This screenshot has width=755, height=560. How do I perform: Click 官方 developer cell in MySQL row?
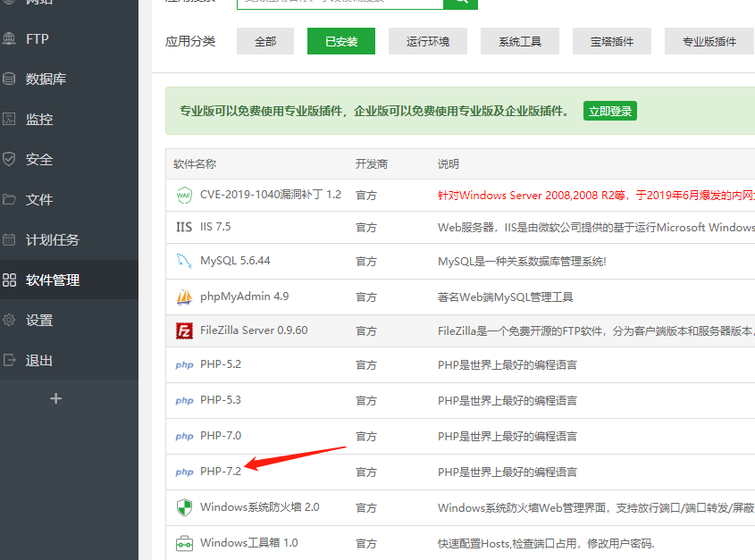point(366,262)
